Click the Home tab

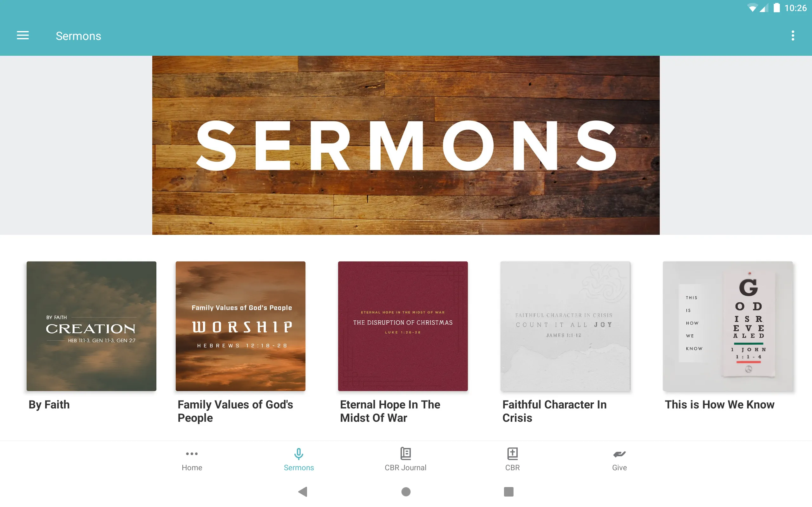coord(192,460)
